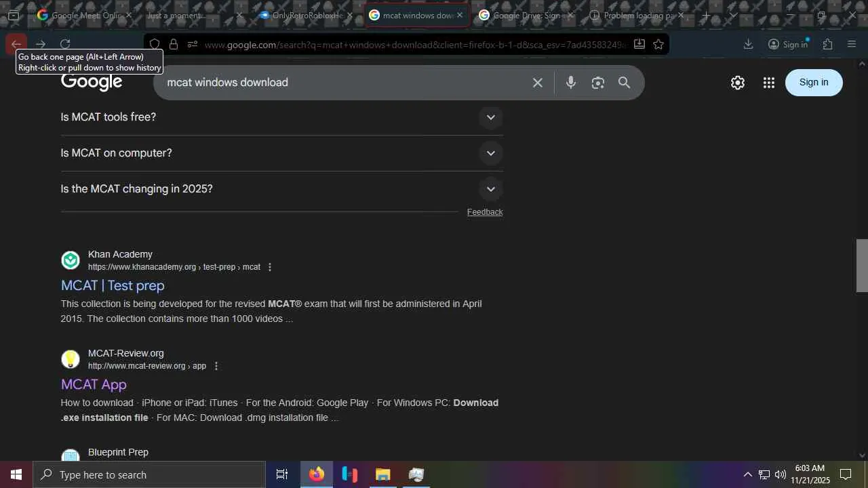View site security padlock info
Image resolution: width=868 pixels, height=488 pixels.
(174, 45)
